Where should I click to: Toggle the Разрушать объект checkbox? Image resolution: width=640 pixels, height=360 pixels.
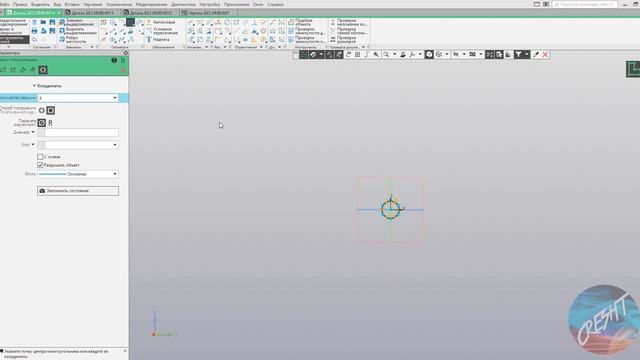coord(40,165)
